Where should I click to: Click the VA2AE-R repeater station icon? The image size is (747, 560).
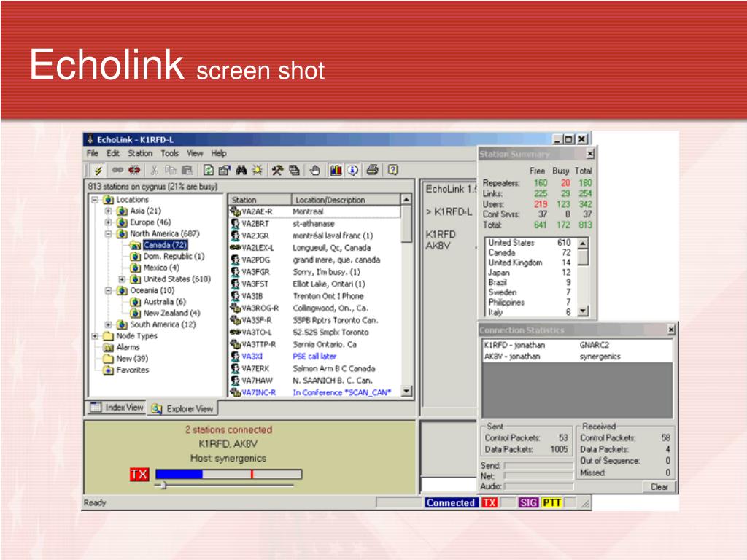(x=236, y=211)
